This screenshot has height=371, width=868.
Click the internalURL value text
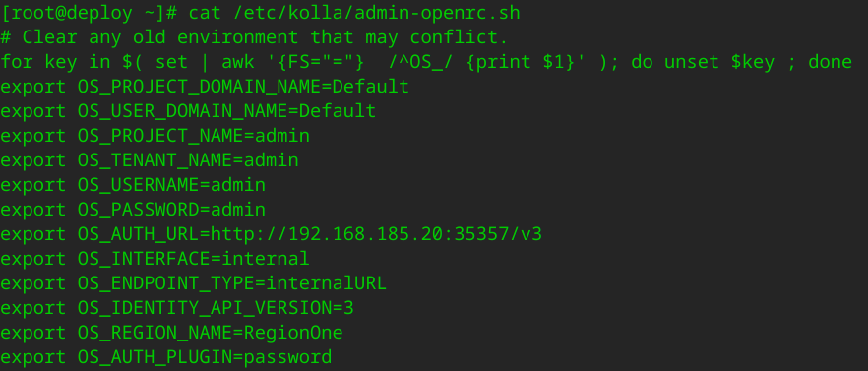(327, 283)
